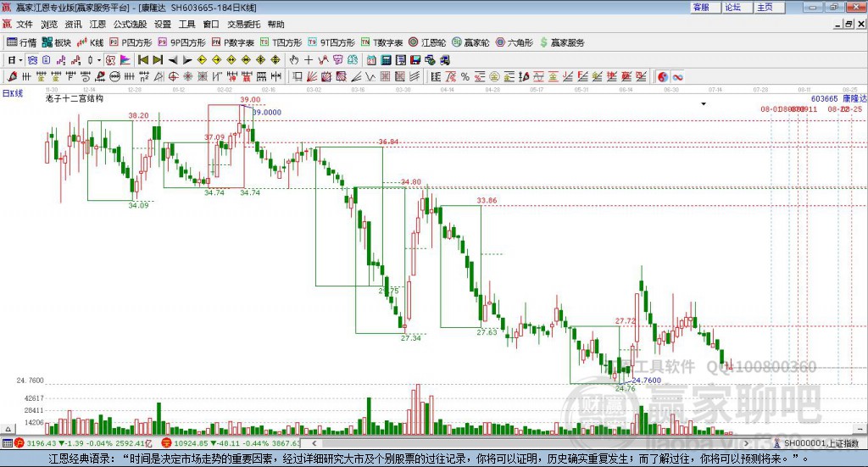The height and width of the screenshot is (467, 868).
Task: Click the 论坛 forum button
Action: 737,7
